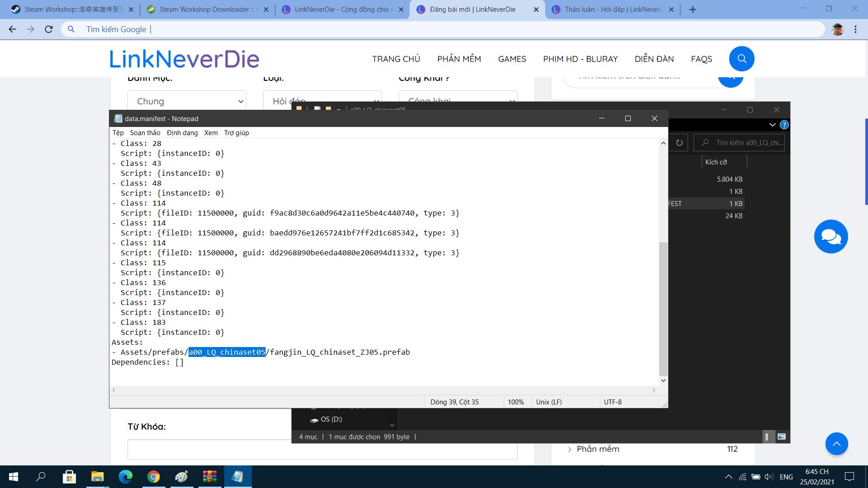Viewport: 868px width, 488px height.
Task: Open WinRAR from the taskbar
Action: (x=209, y=477)
